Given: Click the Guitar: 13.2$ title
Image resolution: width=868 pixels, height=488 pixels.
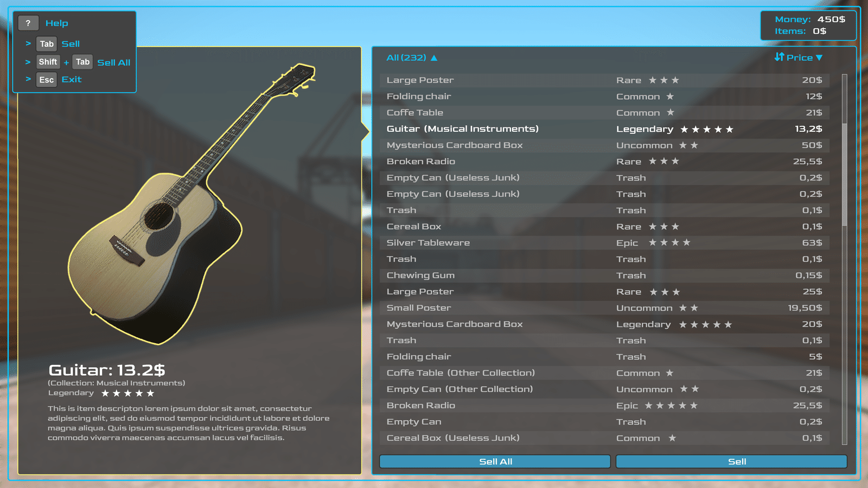Looking at the screenshot, I should pos(107,370).
